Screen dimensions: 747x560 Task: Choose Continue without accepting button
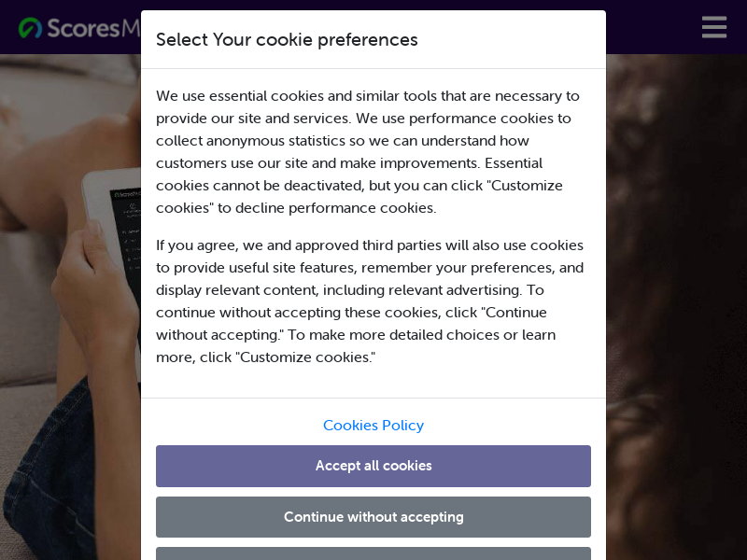[x=373, y=517]
